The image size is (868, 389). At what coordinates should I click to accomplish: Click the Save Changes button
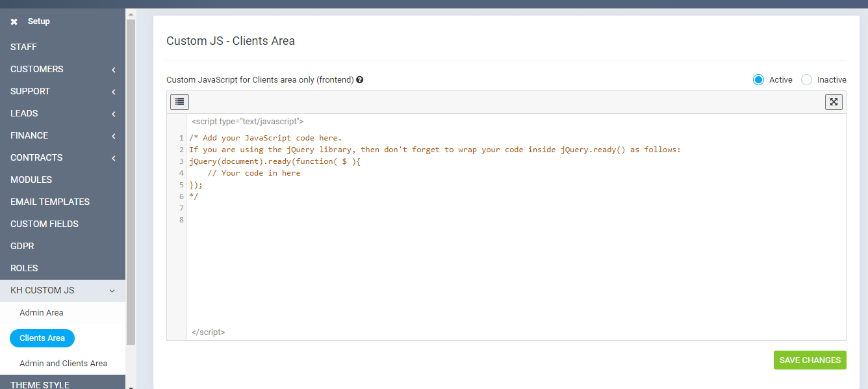810,360
